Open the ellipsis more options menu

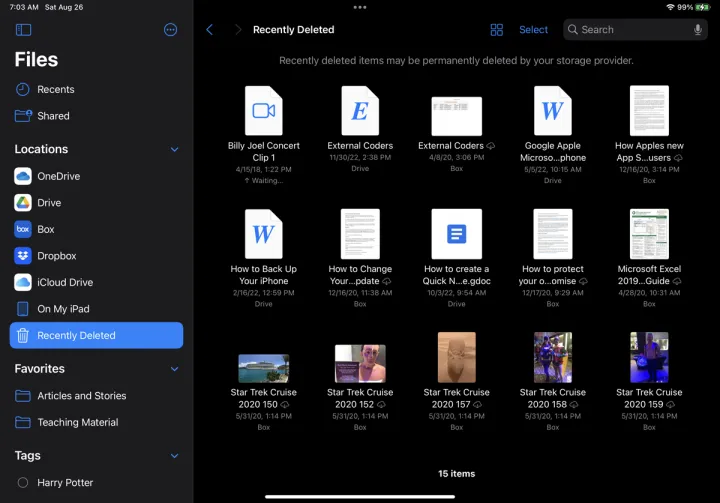tap(170, 30)
